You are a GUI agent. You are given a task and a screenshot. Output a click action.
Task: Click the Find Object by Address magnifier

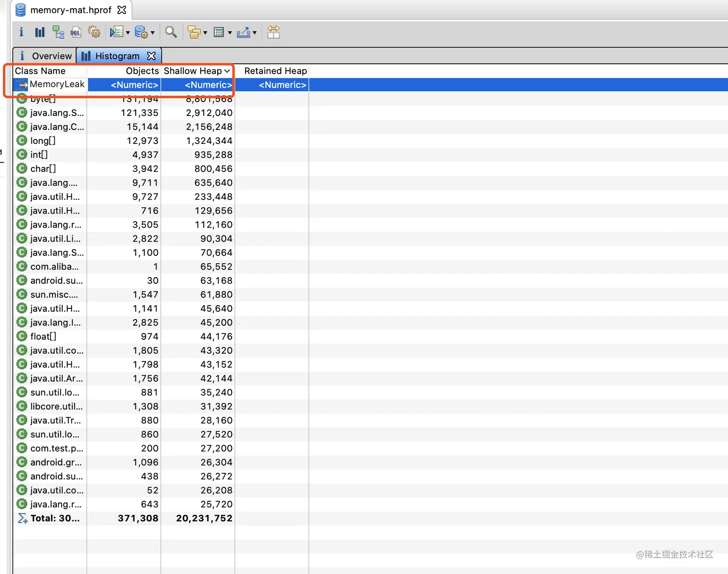tap(171, 32)
